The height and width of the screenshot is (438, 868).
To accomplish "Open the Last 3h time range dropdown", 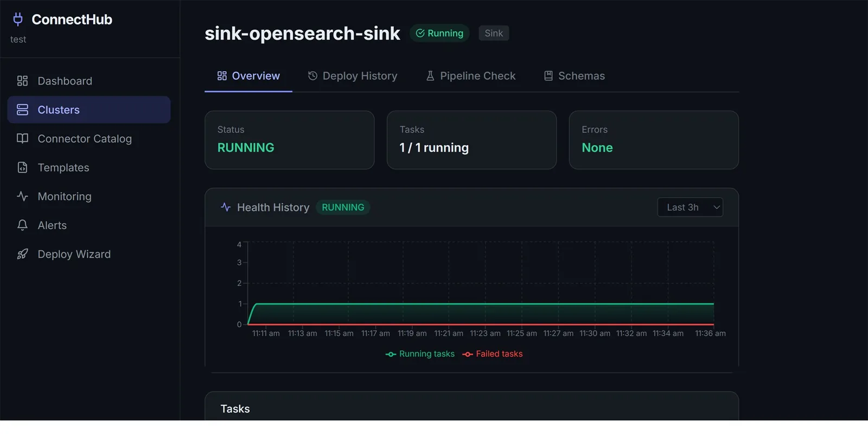I will pos(690,207).
